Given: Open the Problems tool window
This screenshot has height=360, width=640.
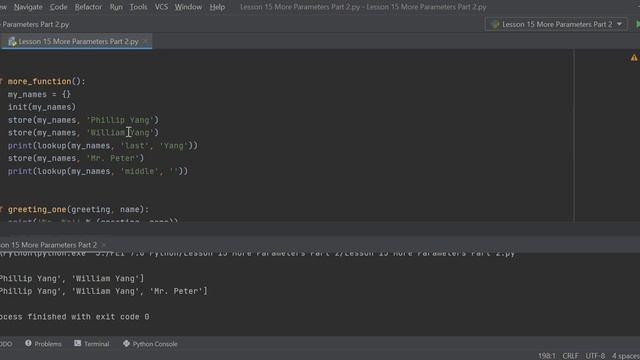Looking at the screenshot, I should click(43, 344).
